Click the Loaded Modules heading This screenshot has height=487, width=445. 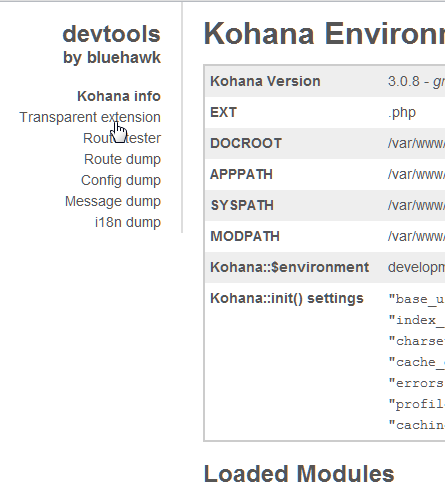tap(299, 474)
